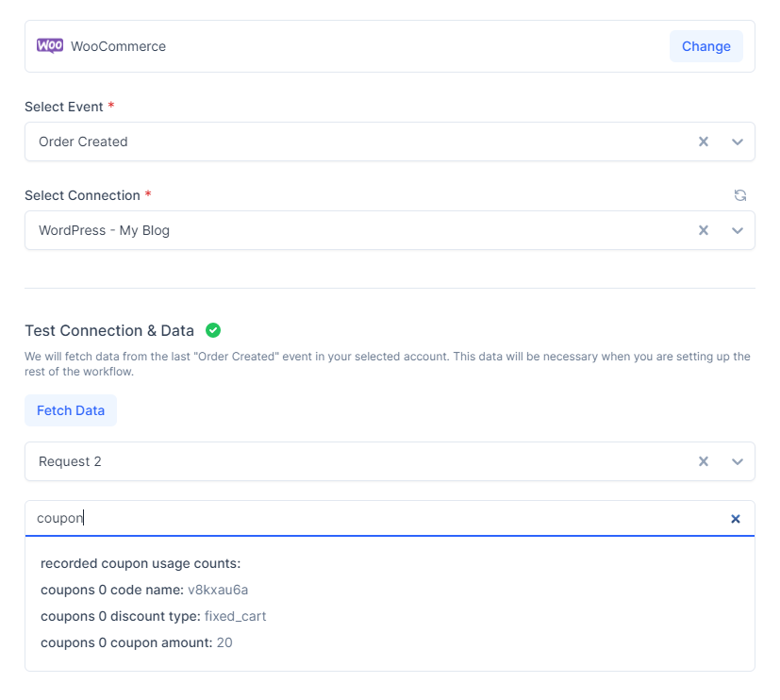Expand the Request 2 dropdown chevron
The width and height of the screenshot is (780, 700).
point(738,461)
